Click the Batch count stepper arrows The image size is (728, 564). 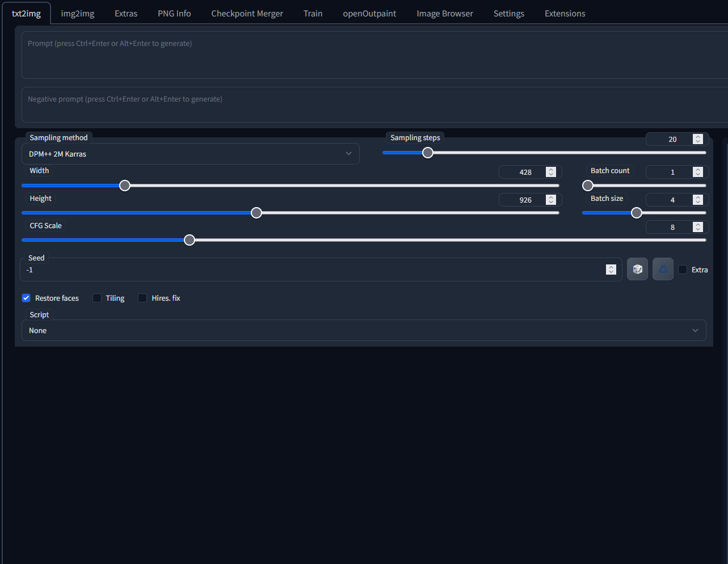(x=698, y=172)
